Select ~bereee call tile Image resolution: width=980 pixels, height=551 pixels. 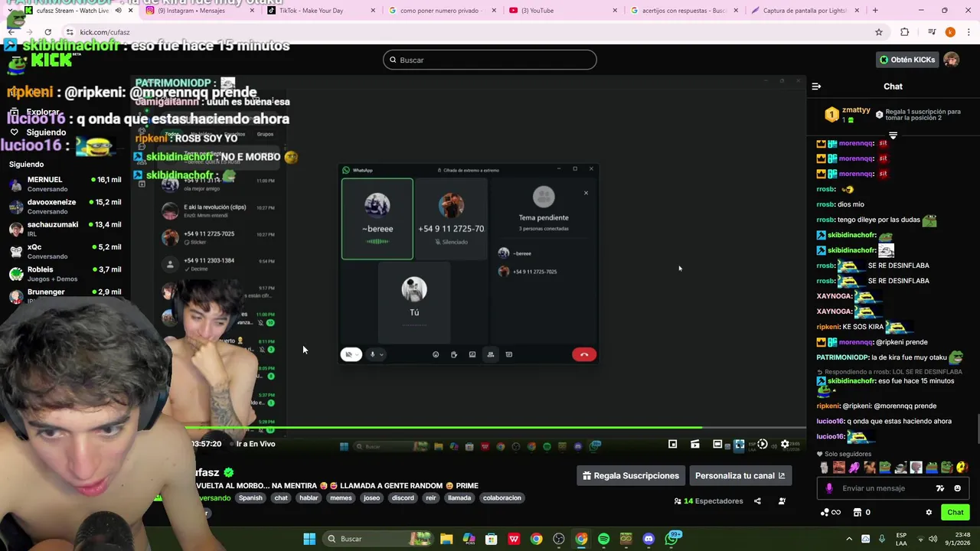[x=377, y=219]
